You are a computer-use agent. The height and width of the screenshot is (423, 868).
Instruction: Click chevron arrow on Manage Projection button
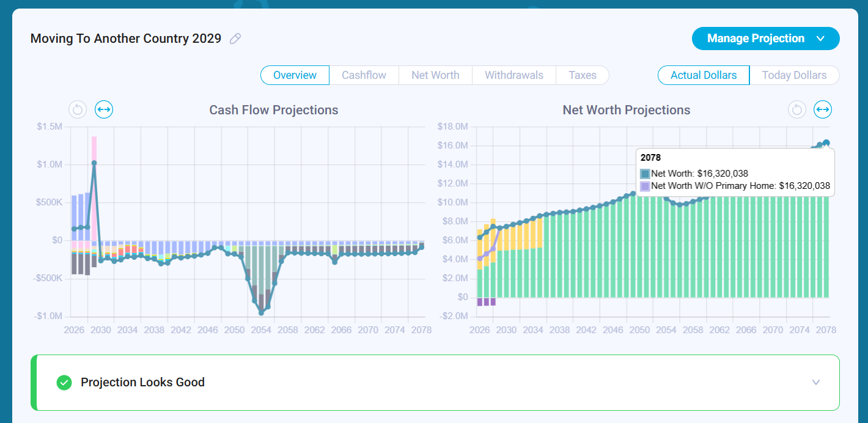pyautogui.click(x=820, y=39)
